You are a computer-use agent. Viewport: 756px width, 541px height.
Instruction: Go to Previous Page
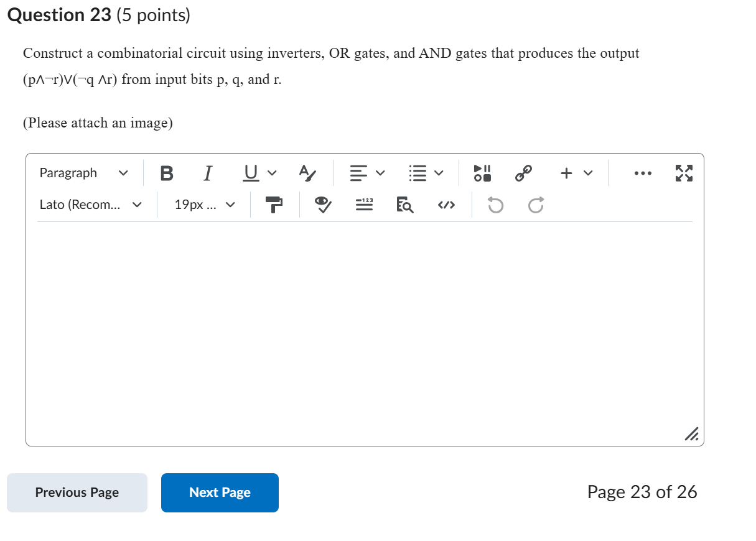click(x=77, y=492)
